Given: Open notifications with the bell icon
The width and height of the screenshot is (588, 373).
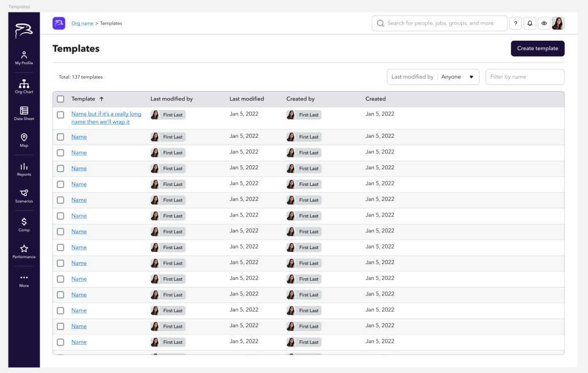Looking at the screenshot, I should click(529, 23).
